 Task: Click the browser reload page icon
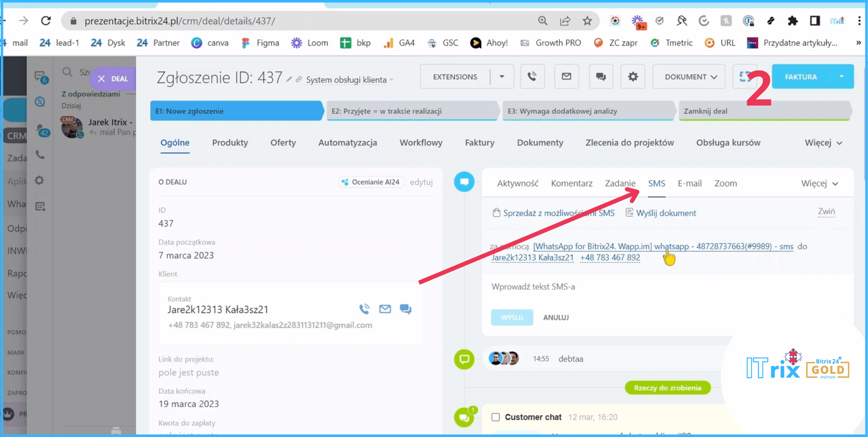tap(46, 21)
